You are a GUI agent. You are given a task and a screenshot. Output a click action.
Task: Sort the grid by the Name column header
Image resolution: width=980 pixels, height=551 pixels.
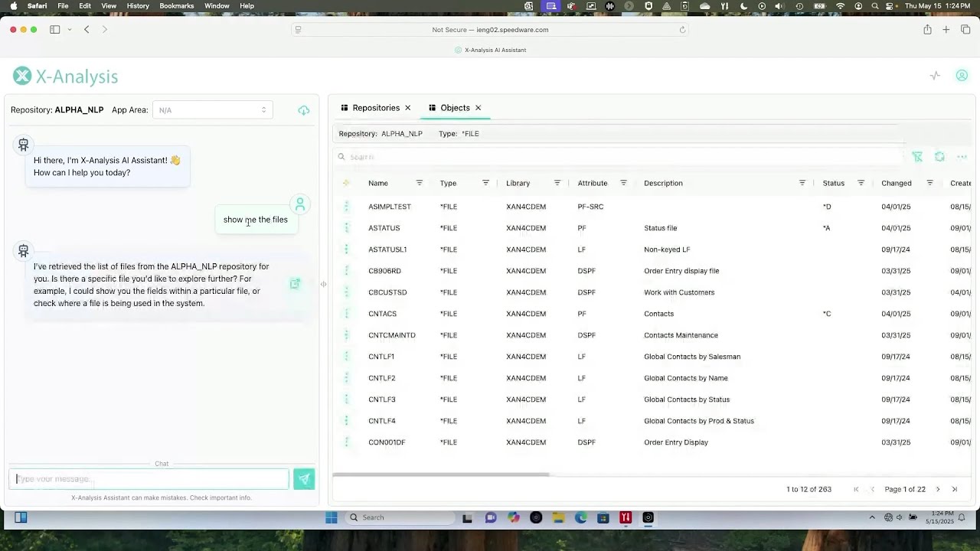click(x=378, y=183)
